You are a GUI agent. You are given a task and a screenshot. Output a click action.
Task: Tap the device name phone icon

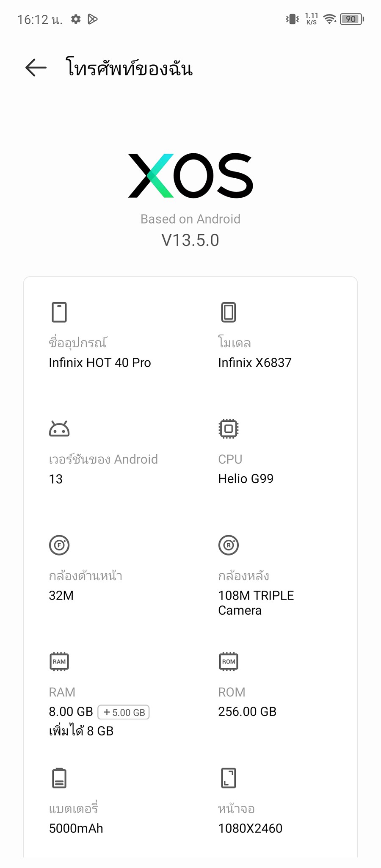59,312
